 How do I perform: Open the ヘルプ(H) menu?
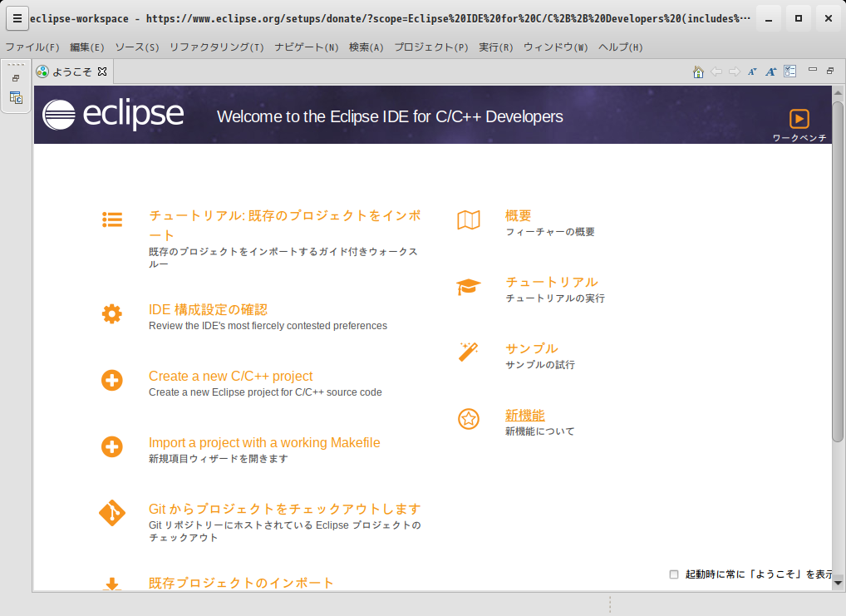621,47
